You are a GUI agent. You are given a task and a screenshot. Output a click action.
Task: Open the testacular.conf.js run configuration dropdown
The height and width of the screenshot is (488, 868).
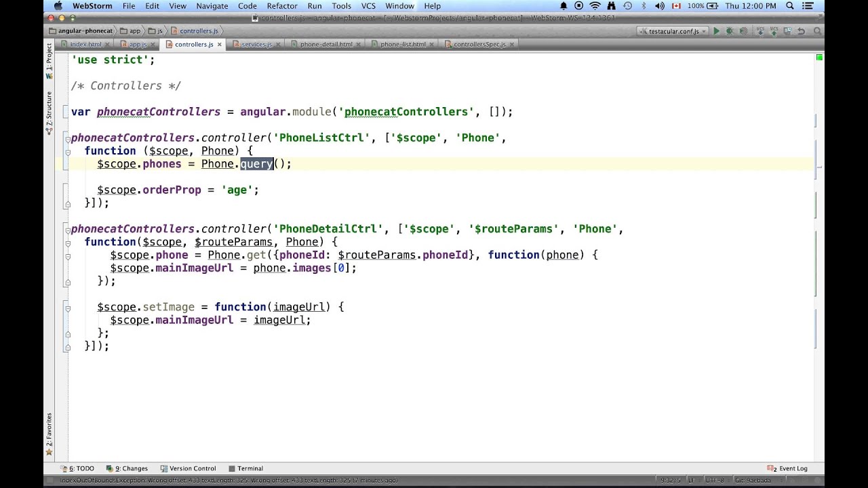click(x=672, y=31)
